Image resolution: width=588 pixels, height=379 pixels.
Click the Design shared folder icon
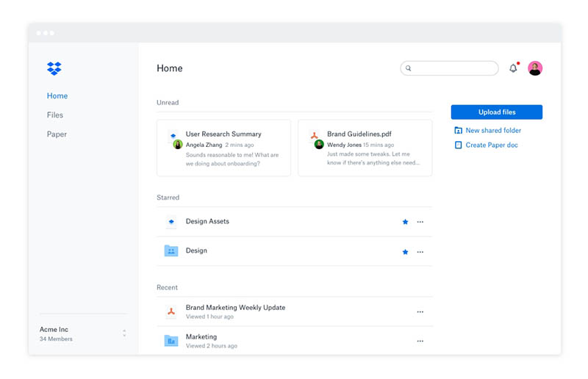pyautogui.click(x=171, y=251)
